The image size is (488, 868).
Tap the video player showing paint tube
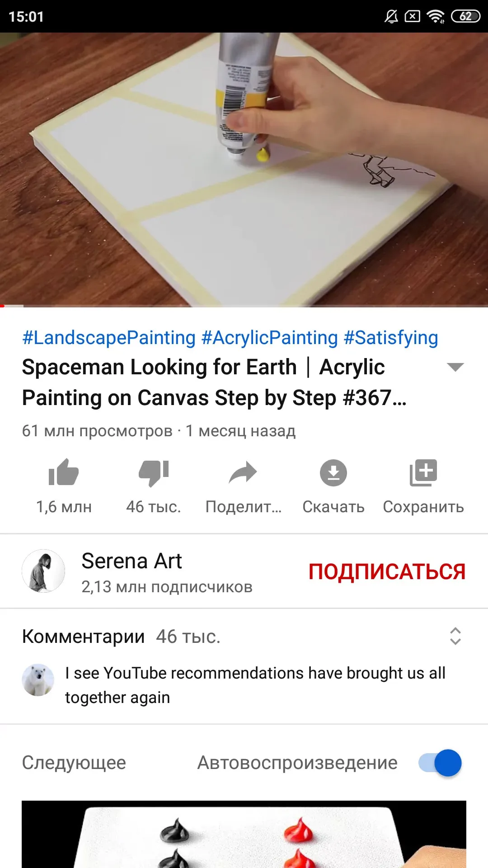pos(244,170)
